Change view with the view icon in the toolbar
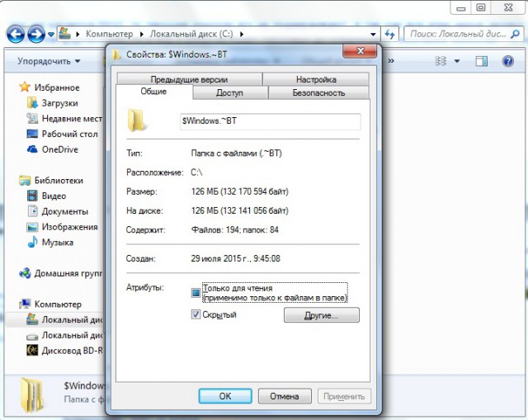The image size is (528, 420). pos(441,61)
